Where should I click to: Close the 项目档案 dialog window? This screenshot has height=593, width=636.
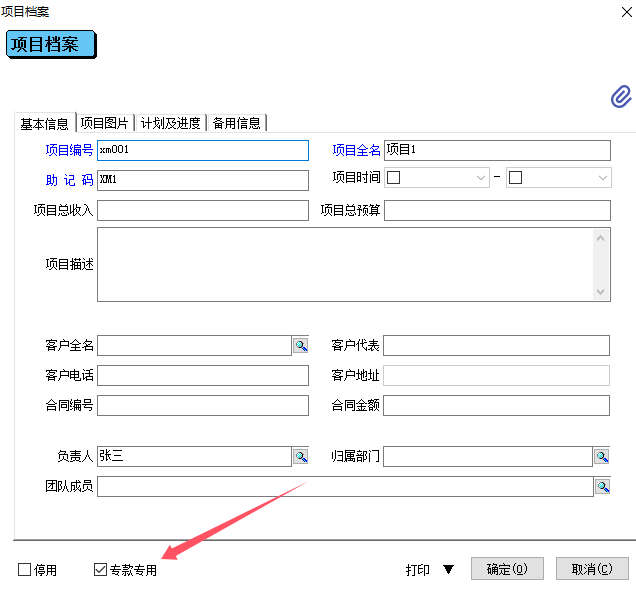click(627, 12)
